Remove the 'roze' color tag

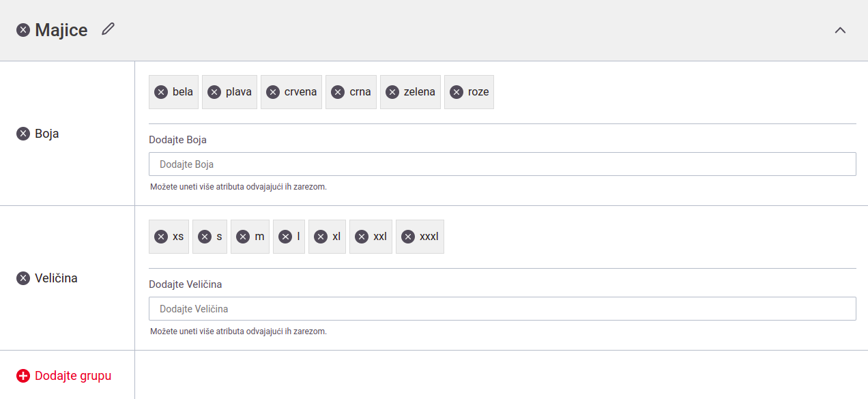[x=457, y=92]
